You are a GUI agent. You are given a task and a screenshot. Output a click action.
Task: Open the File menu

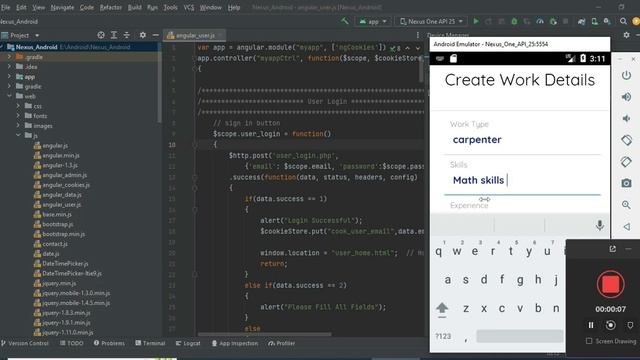point(5,7)
